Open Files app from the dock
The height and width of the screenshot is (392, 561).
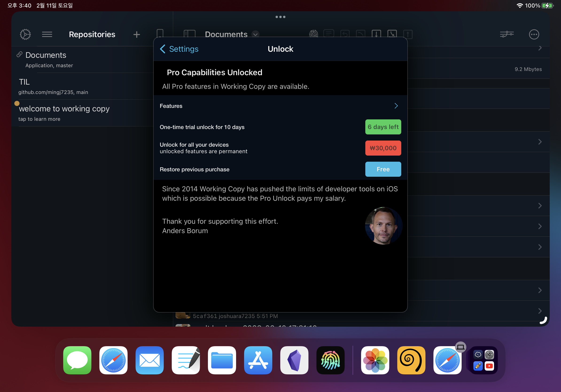(222, 360)
